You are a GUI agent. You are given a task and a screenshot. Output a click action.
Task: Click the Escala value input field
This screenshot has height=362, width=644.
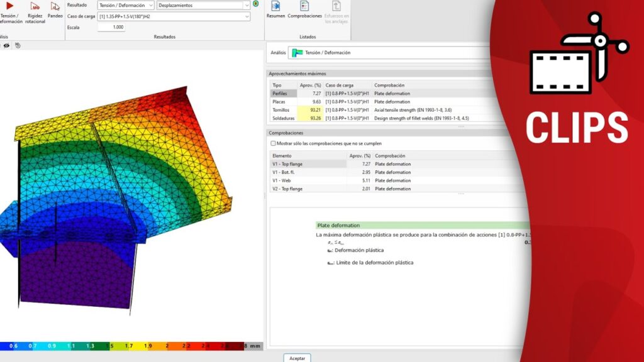pos(111,27)
